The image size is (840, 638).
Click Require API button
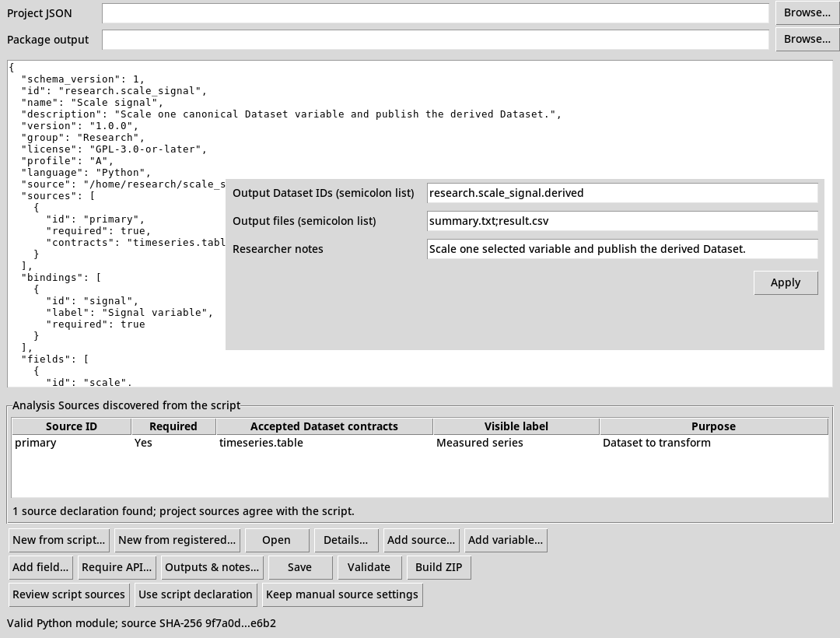[117, 568]
